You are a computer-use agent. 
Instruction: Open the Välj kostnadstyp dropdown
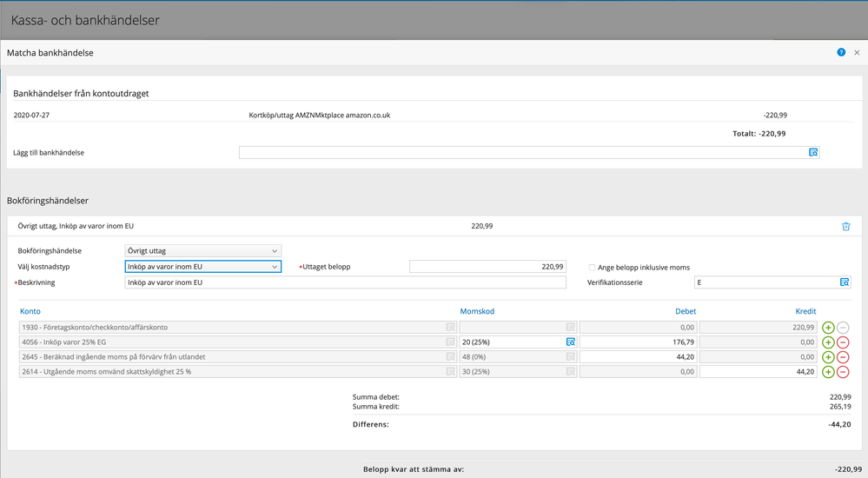202,267
